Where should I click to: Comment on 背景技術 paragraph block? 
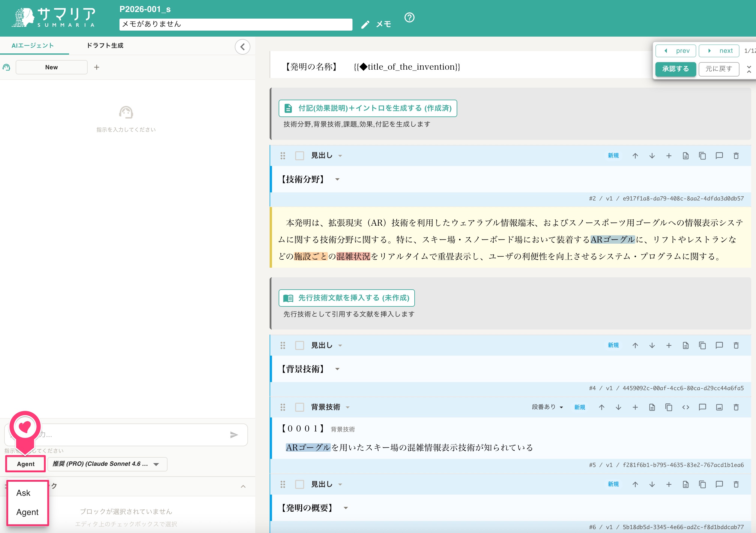(702, 407)
